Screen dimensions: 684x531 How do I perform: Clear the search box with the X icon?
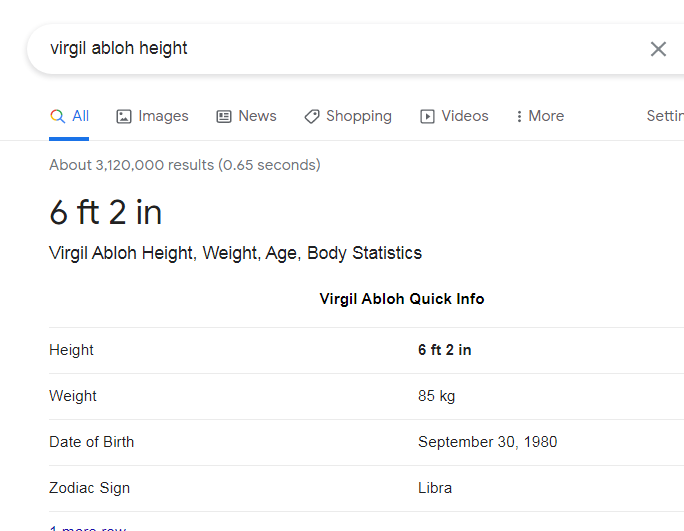click(658, 49)
